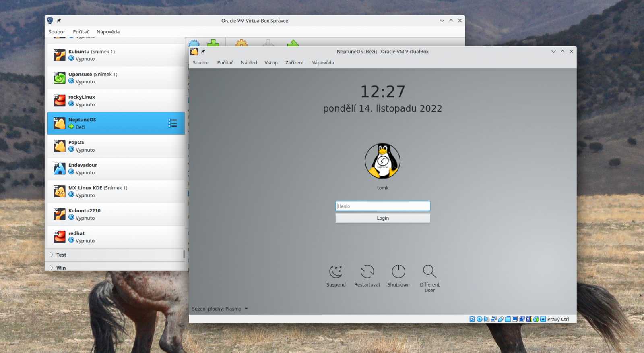The image size is (644, 353).
Task: Click the network adapters icon in VM status bar
Action: (493, 319)
